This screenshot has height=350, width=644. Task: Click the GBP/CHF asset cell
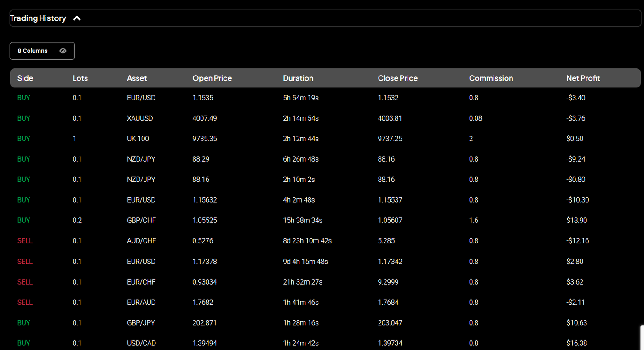pyautogui.click(x=141, y=221)
